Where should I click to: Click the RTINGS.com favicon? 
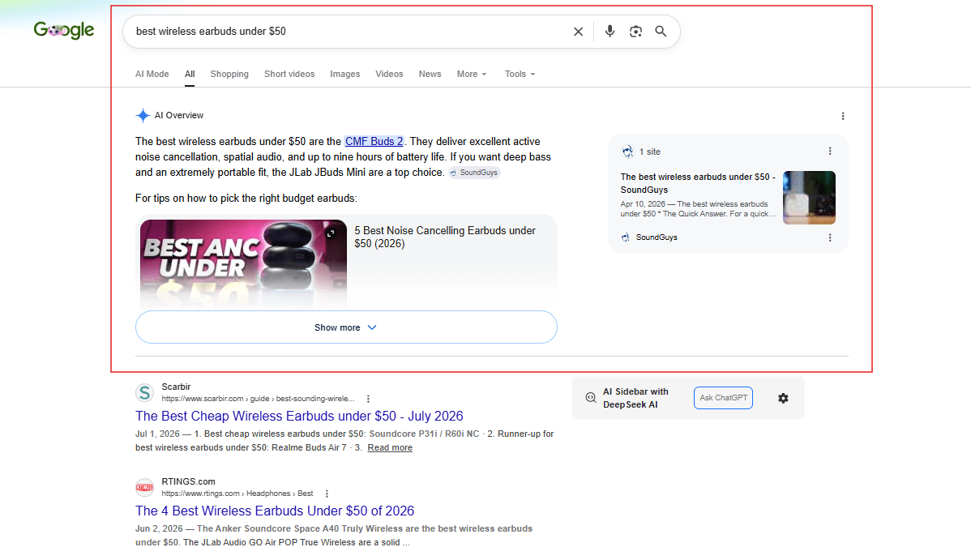(x=144, y=487)
